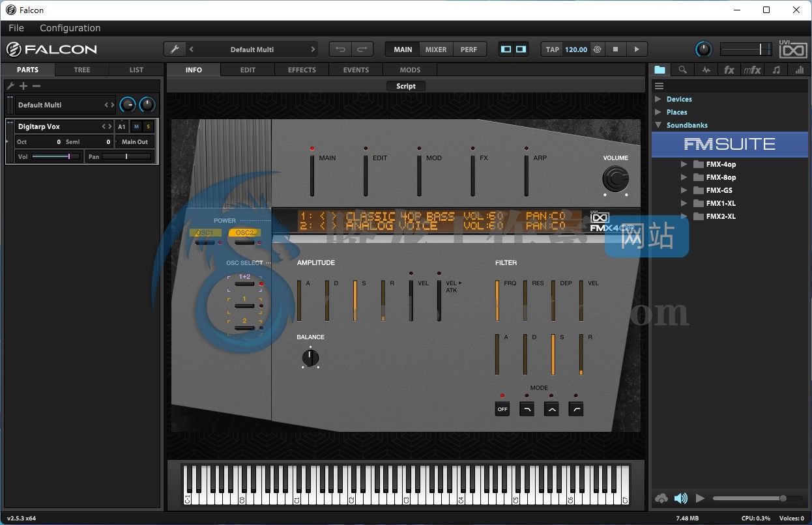Click the redo arrow in the toolbar
Screen dimensions: 812x525
[362, 50]
